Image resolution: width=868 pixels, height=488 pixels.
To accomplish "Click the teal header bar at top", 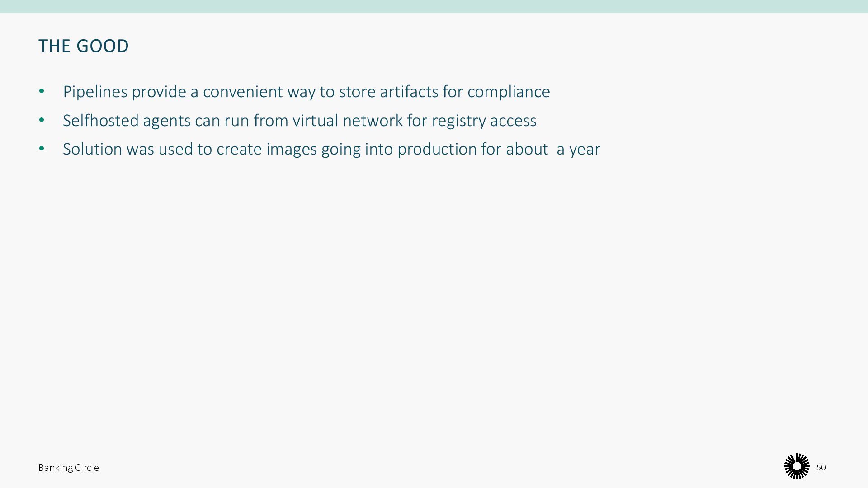I will pos(434,6).
